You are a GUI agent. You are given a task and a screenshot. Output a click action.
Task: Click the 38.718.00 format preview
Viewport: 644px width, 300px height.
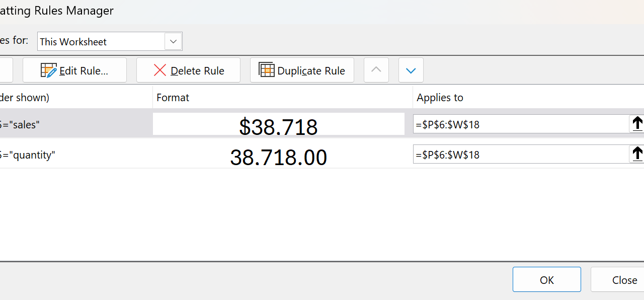click(278, 156)
